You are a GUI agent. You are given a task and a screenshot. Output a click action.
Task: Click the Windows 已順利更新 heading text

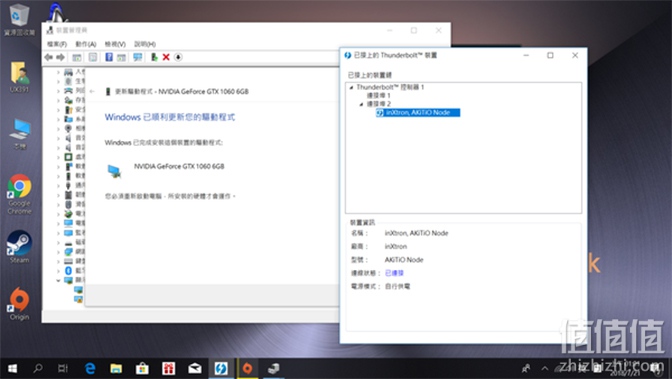click(x=170, y=117)
